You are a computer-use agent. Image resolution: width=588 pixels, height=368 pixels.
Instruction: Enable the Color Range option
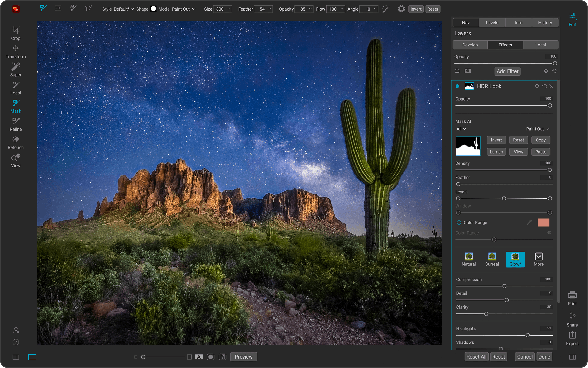[458, 222]
